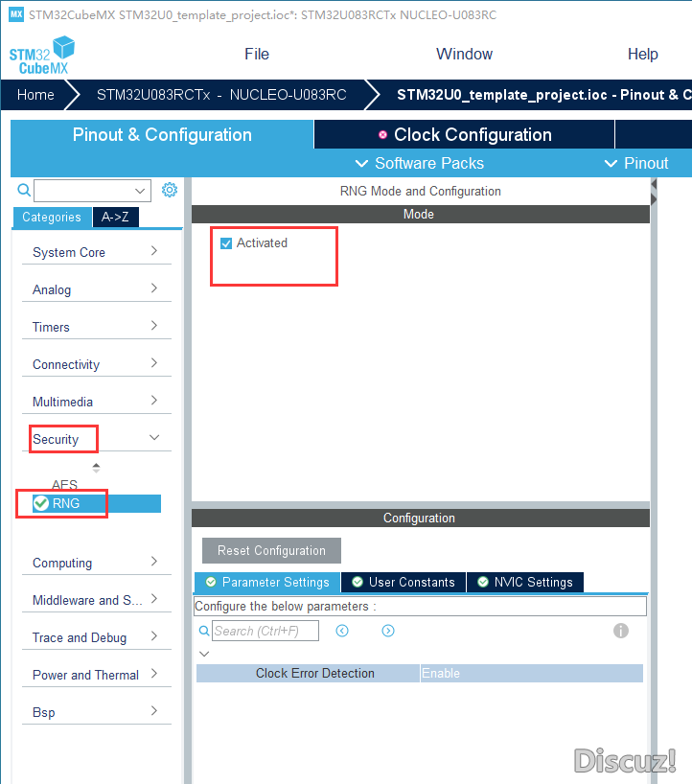Click the STM32U0_template_project.ioc breadcrumb
Image resolution: width=692 pixels, height=784 pixels.
pyautogui.click(x=544, y=95)
